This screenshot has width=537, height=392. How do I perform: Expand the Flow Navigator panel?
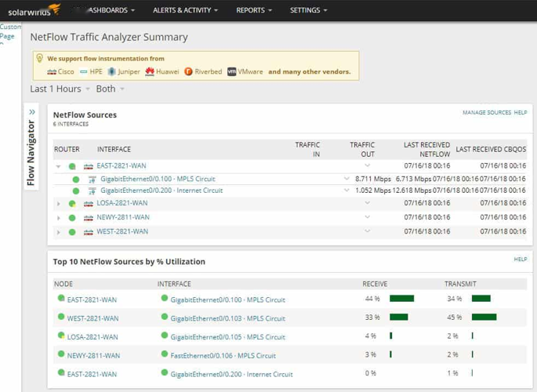point(32,112)
